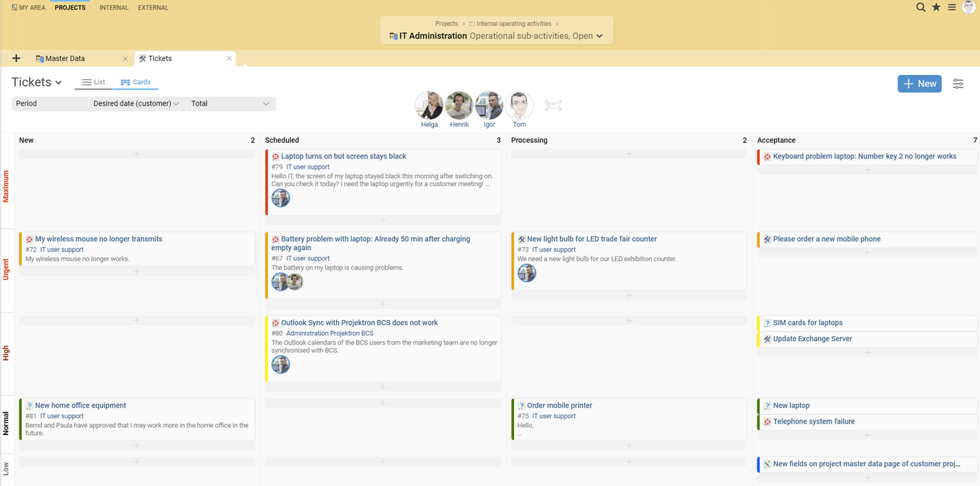980x486 pixels.
Task: Click assignee avatar on ticket #79
Action: 281,198
